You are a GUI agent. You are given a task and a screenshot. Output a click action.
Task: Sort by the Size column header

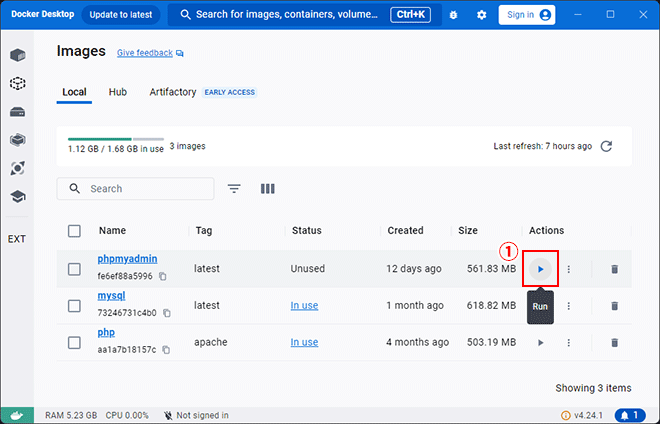[x=468, y=231]
